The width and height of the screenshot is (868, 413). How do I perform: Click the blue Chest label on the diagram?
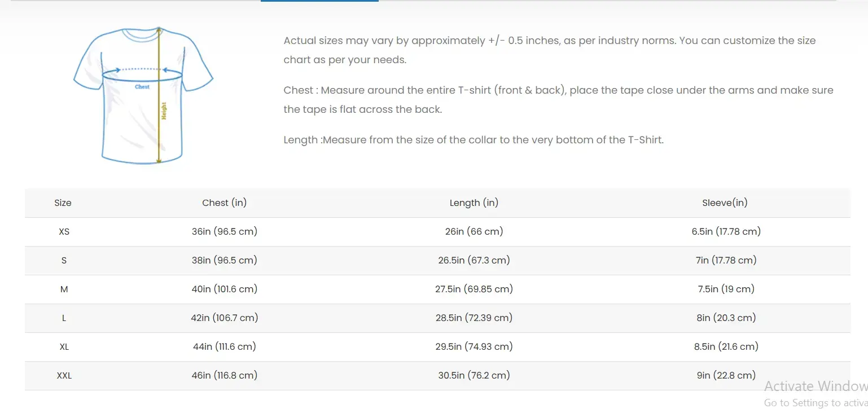[142, 87]
